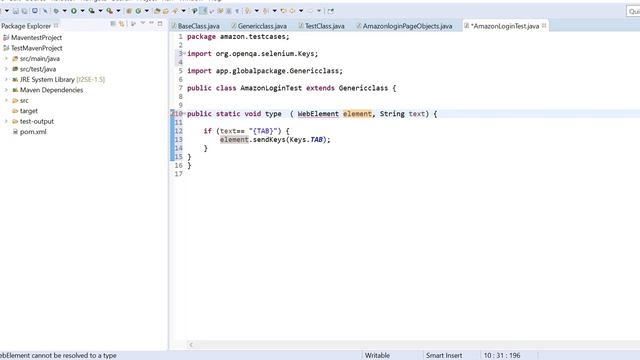Click the Debug bug icon
This screenshot has height=360, width=640.
tap(56, 11)
